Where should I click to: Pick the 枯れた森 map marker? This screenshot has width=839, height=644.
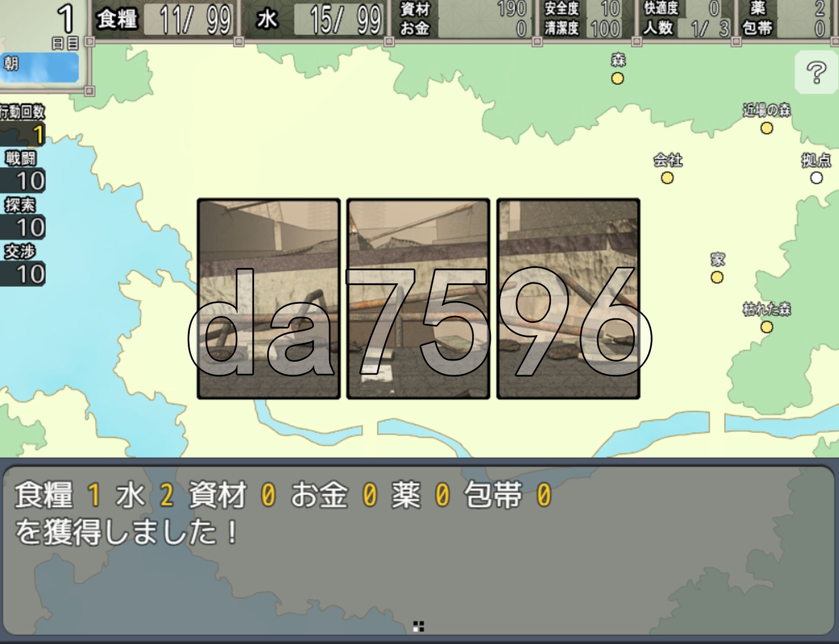[767, 327]
